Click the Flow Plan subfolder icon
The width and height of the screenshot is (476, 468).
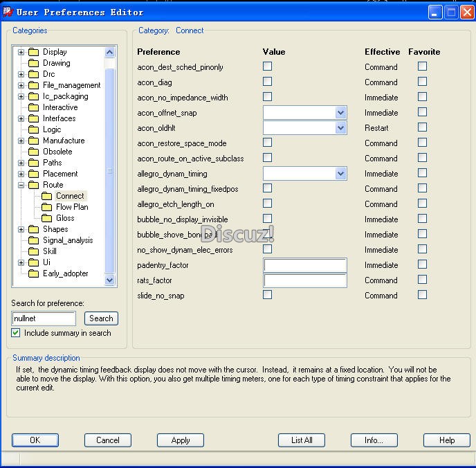click(x=47, y=207)
